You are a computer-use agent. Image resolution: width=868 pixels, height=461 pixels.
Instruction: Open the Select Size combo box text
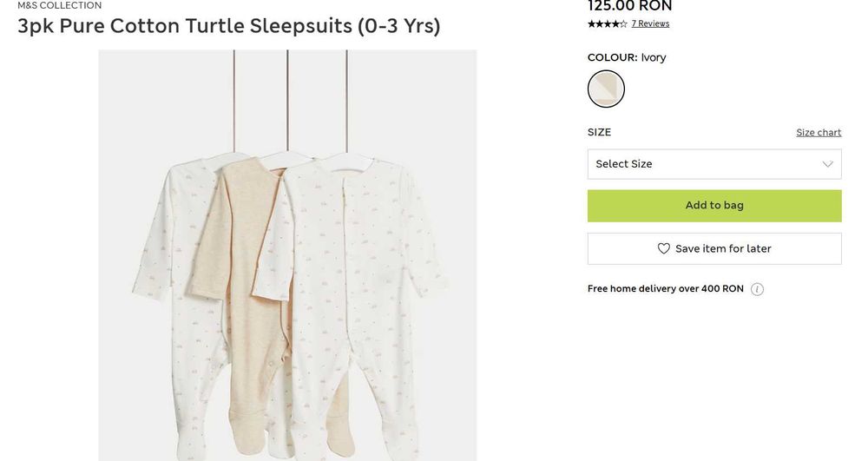624,164
